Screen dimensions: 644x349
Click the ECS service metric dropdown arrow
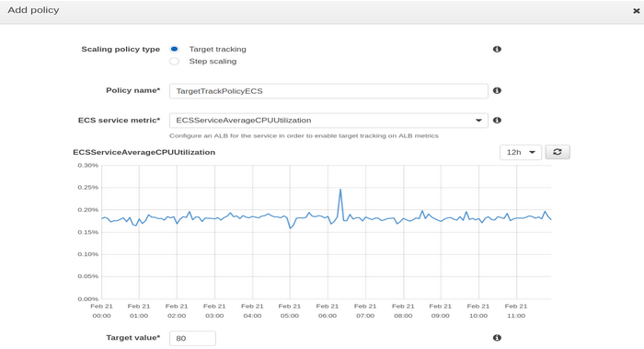[478, 121]
